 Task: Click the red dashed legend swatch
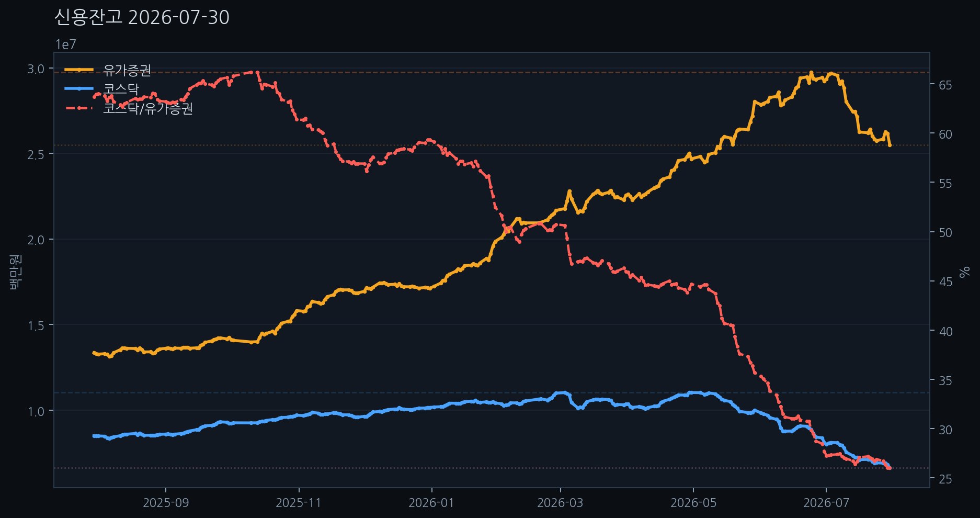tap(79, 108)
